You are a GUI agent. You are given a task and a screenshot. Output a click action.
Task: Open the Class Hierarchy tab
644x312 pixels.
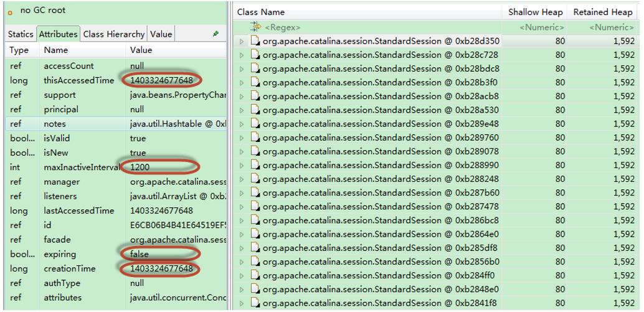pos(113,34)
